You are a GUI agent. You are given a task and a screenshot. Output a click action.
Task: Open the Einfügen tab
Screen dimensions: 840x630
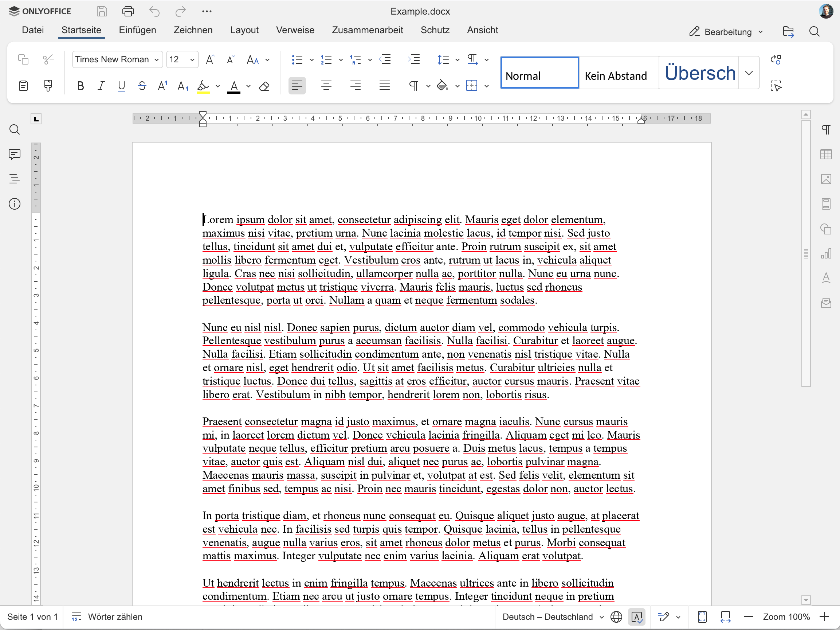(x=137, y=30)
